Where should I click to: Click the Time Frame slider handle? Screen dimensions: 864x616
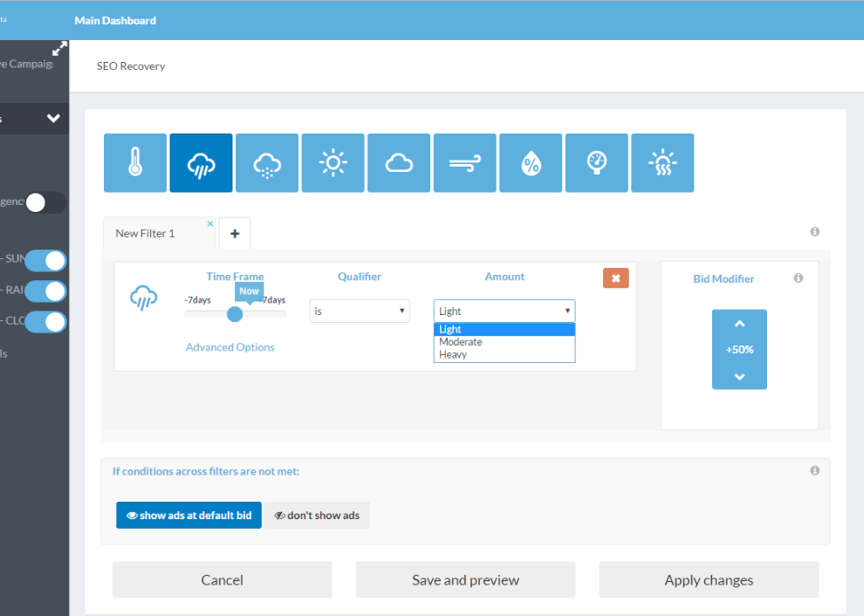235,314
